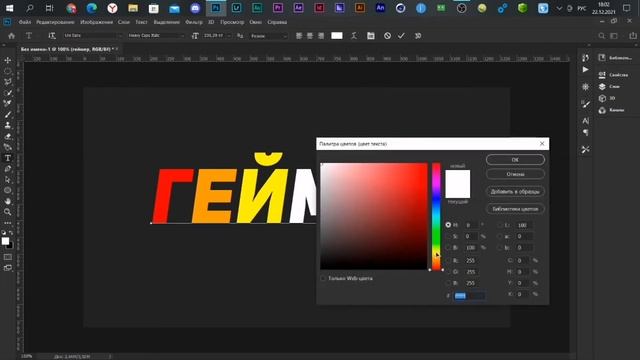
Task: Open the Create Warped Text icon
Action: (354, 36)
